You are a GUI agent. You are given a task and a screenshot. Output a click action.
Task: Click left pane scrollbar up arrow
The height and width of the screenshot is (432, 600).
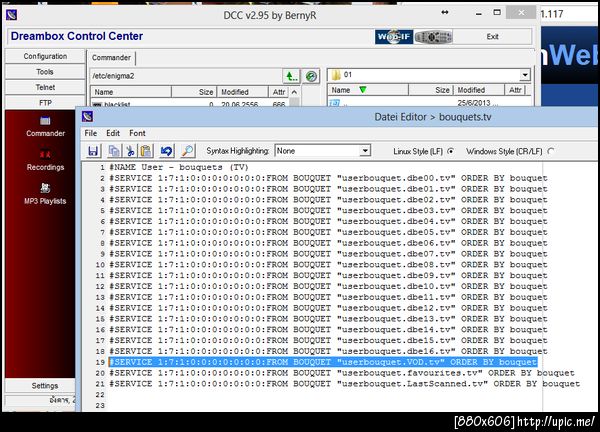[x=294, y=92]
